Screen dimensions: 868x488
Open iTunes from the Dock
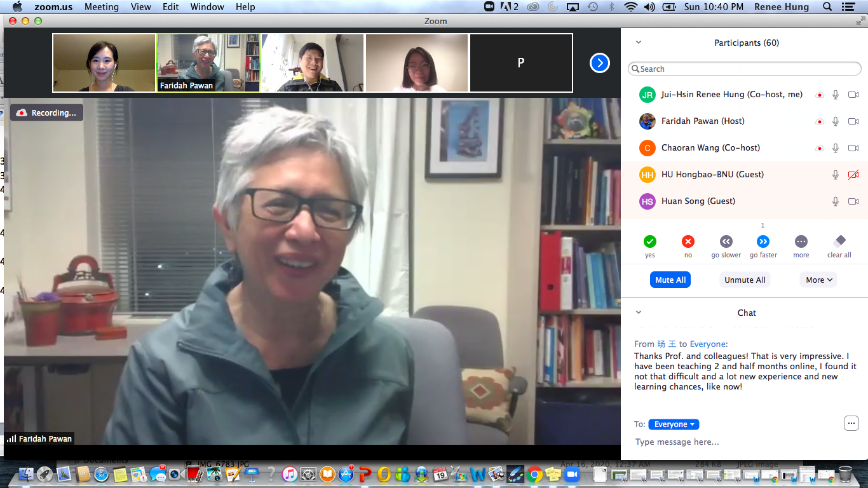click(x=290, y=474)
